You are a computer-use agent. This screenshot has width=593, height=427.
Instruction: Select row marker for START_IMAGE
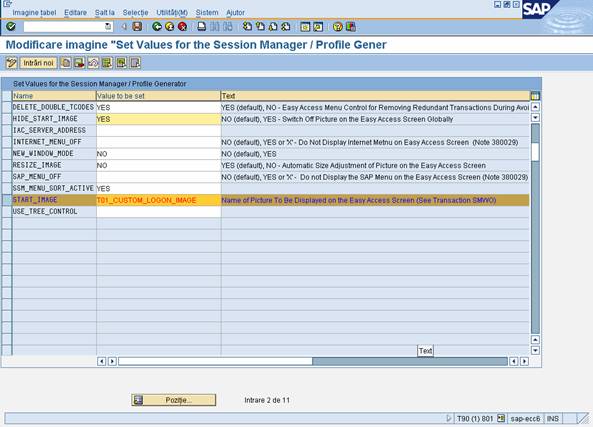(x=7, y=200)
